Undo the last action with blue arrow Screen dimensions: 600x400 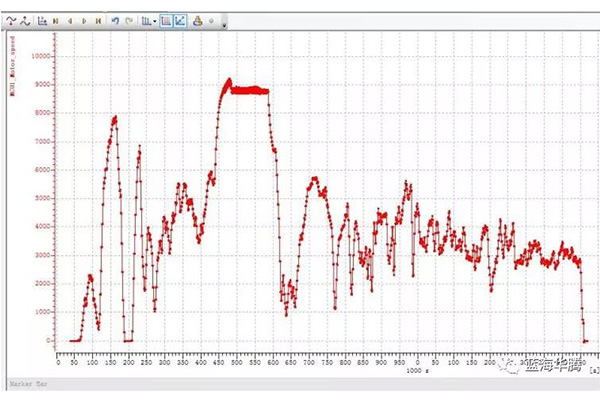tap(114, 20)
